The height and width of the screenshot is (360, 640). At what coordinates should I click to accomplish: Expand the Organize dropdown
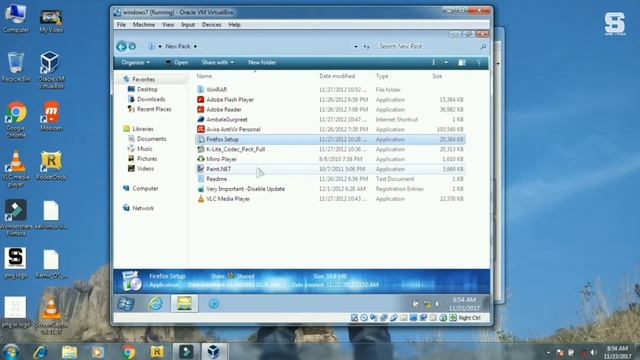(x=136, y=62)
